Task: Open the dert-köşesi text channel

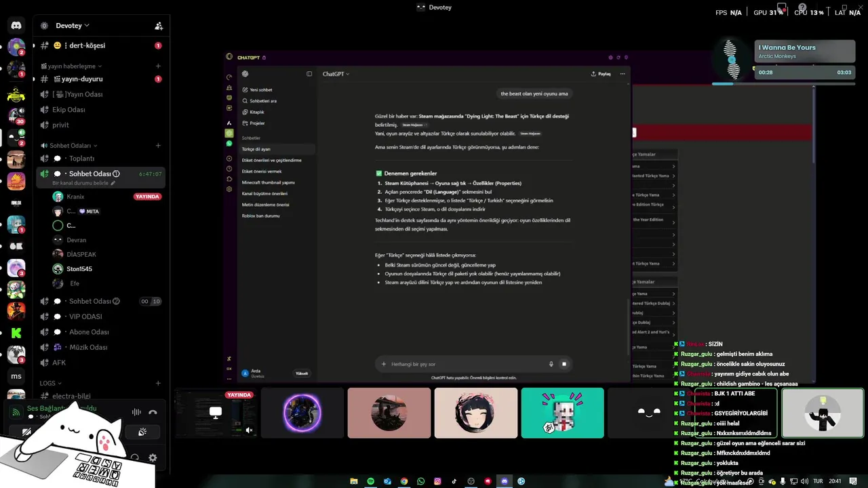Action: pyautogui.click(x=101, y=45)
